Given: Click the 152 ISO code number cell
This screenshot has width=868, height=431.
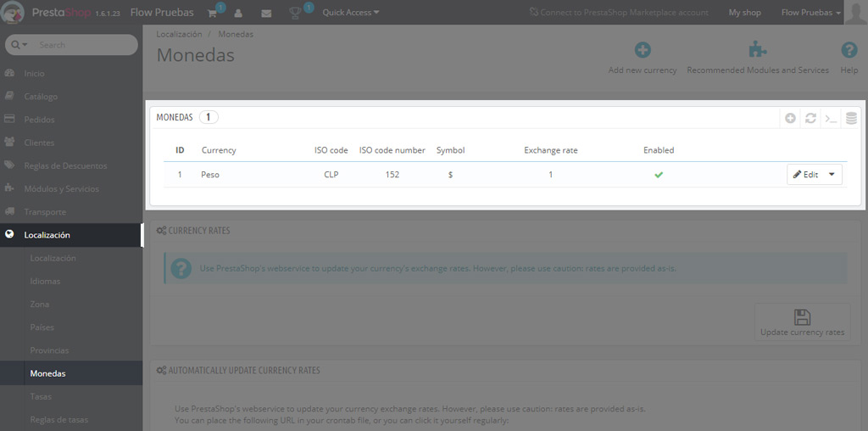Looking at the screenshot, I should coord(392,175).
